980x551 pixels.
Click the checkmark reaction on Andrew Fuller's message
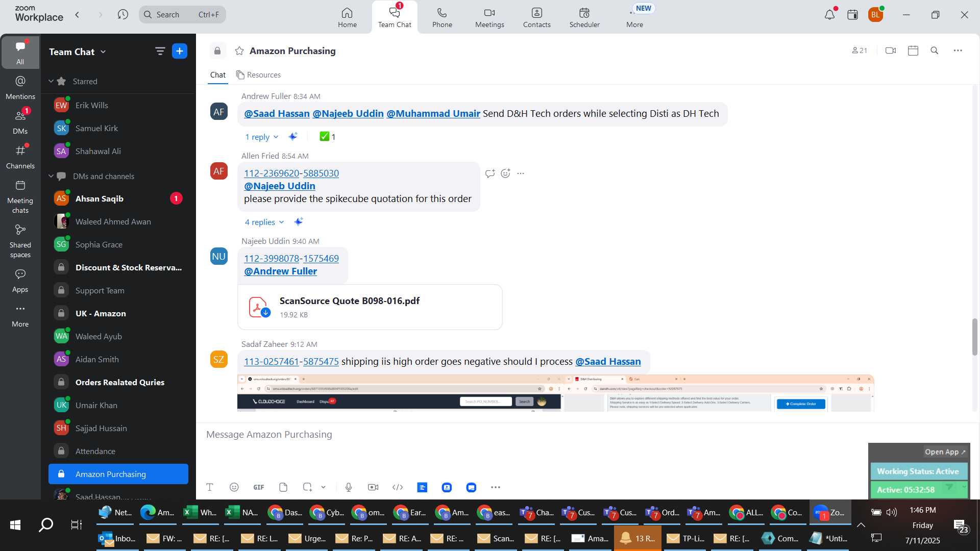point(327,136)
